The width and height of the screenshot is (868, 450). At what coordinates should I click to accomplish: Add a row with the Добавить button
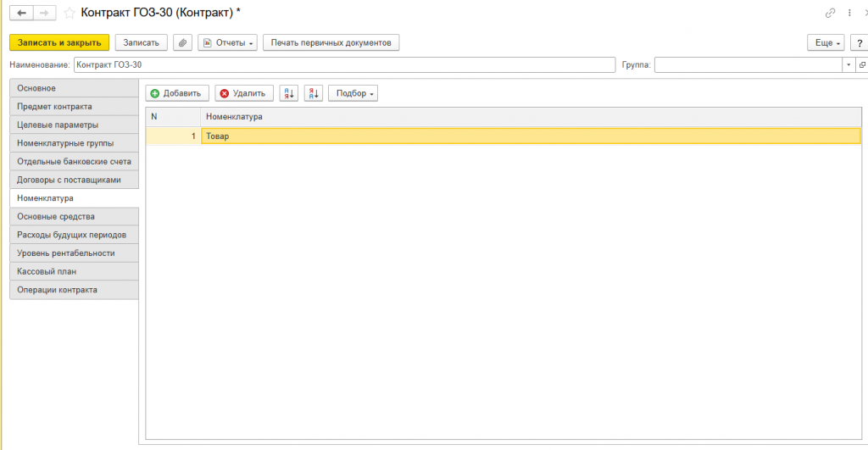click(177, 93)
